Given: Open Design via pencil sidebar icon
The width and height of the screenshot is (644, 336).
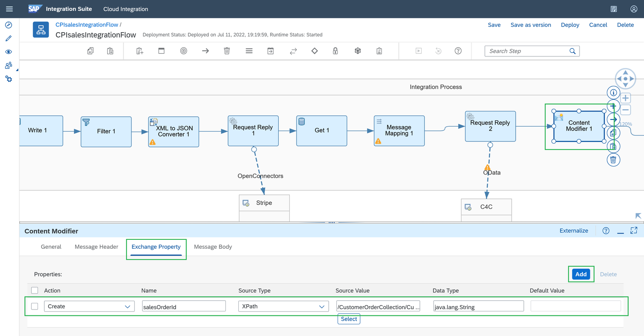Looking at the screenshot, I should click(8, 38).
